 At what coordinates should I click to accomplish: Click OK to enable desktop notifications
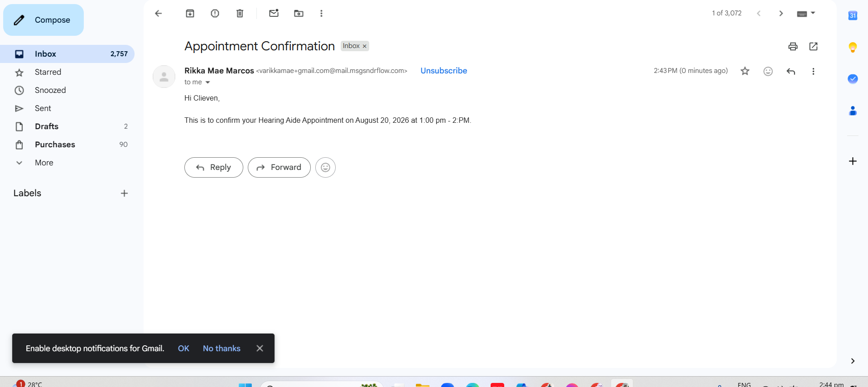click(x=183, y=348)
